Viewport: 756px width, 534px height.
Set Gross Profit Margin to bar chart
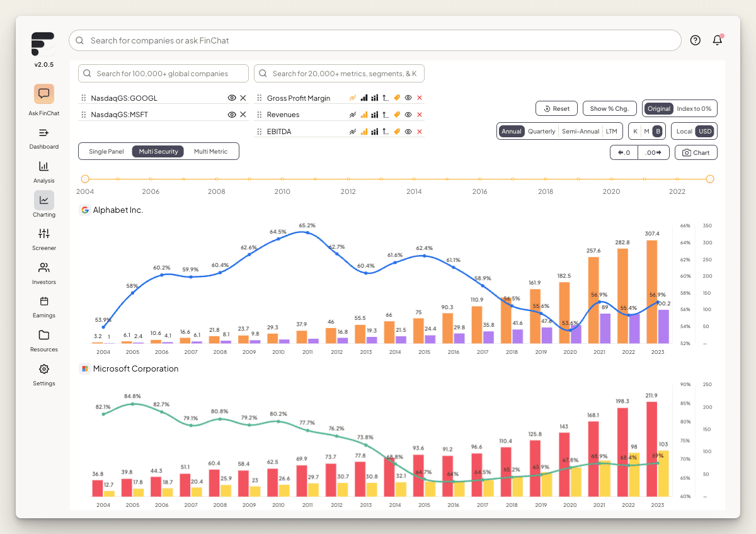pos(364,98)
